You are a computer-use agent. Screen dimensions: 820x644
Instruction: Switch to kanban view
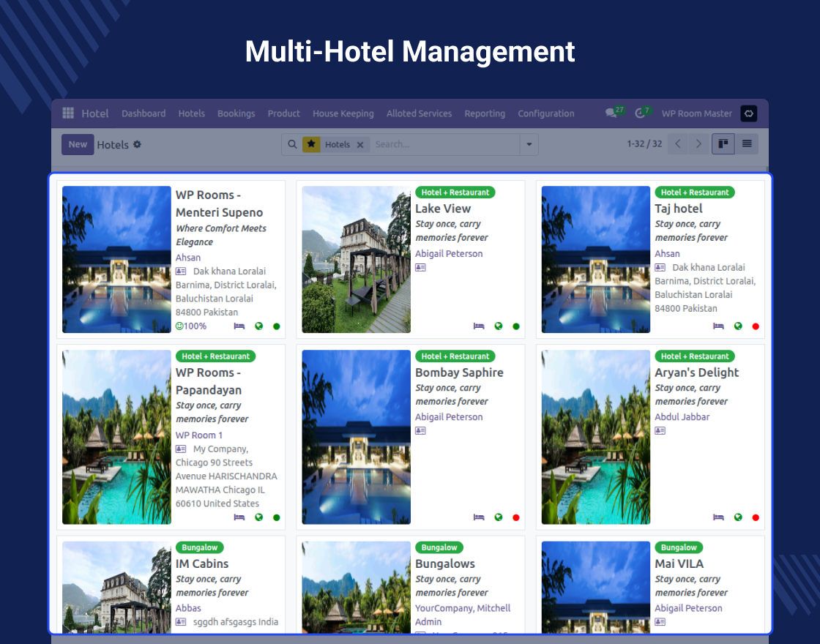(x=723, y=144)
